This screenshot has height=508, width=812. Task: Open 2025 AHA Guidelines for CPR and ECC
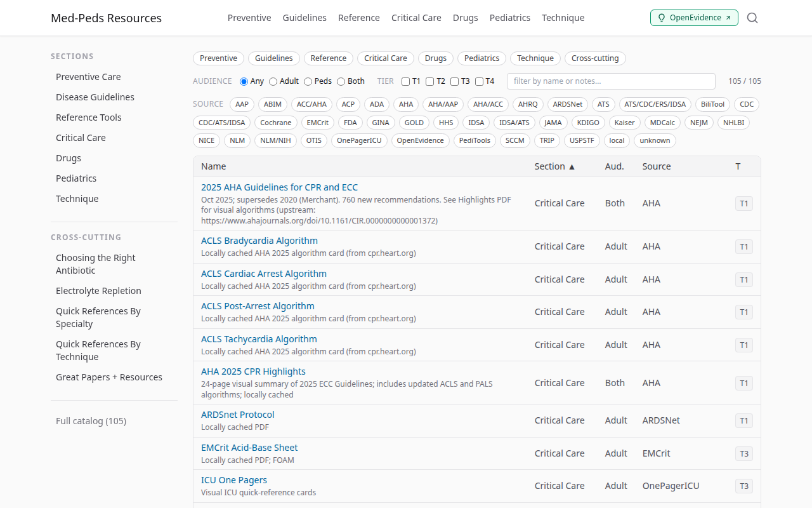(x=279, y=187)
